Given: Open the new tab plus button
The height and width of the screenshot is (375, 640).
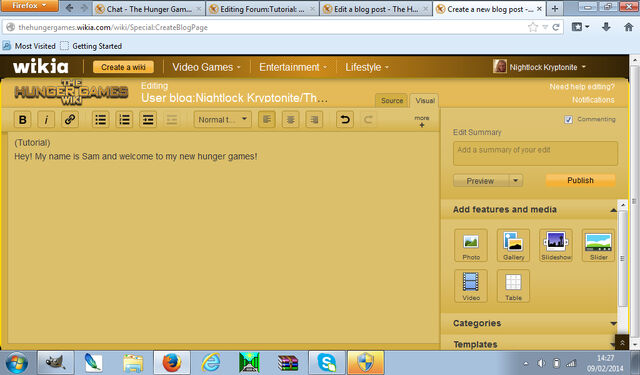Looking at the screenshot, I should [555, 8].
